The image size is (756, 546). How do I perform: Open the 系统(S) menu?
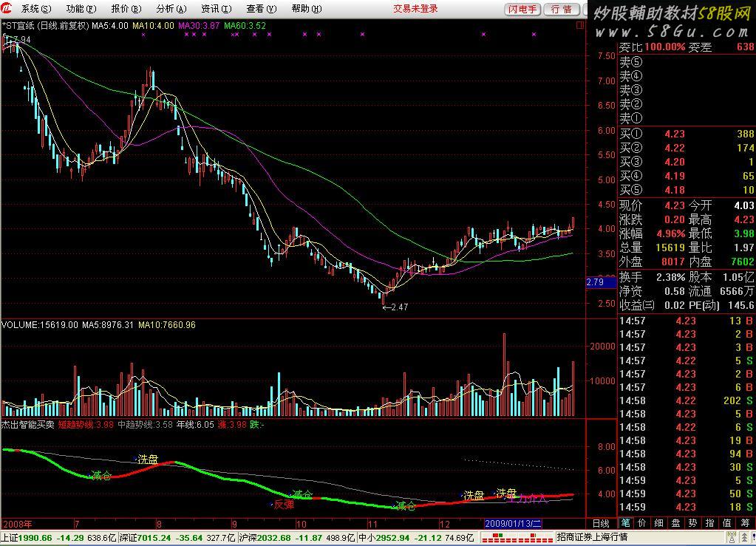(36, 9)
